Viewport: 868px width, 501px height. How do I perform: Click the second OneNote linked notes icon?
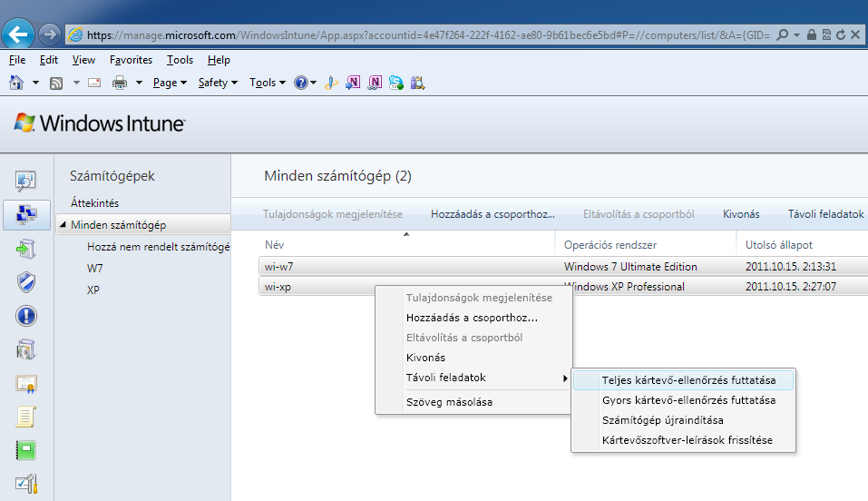[x=375, y=83]
